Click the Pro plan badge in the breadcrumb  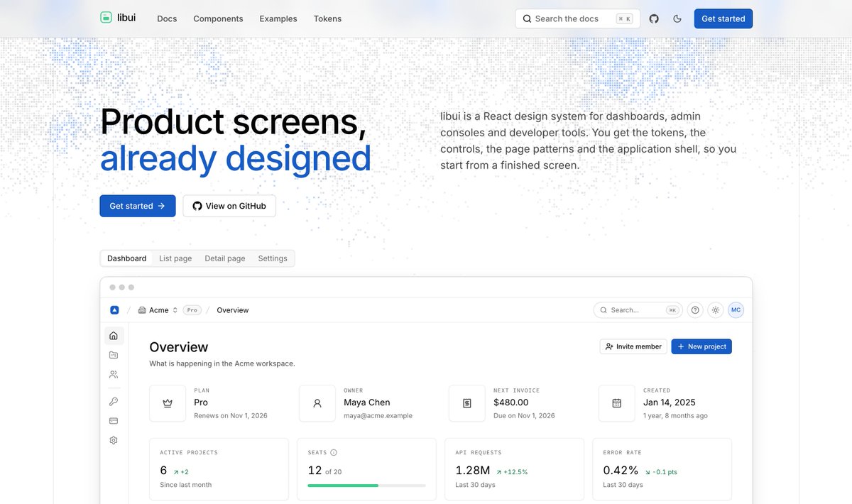tap(192, 310)
